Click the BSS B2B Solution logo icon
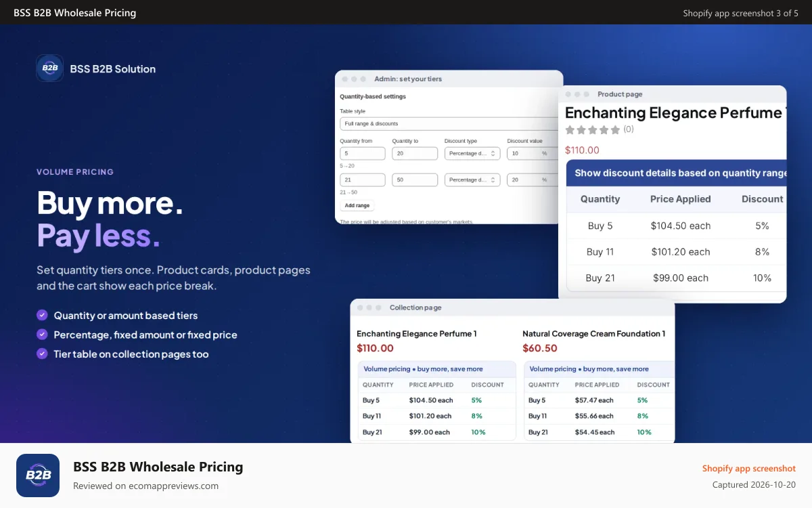 pos(50,68)
